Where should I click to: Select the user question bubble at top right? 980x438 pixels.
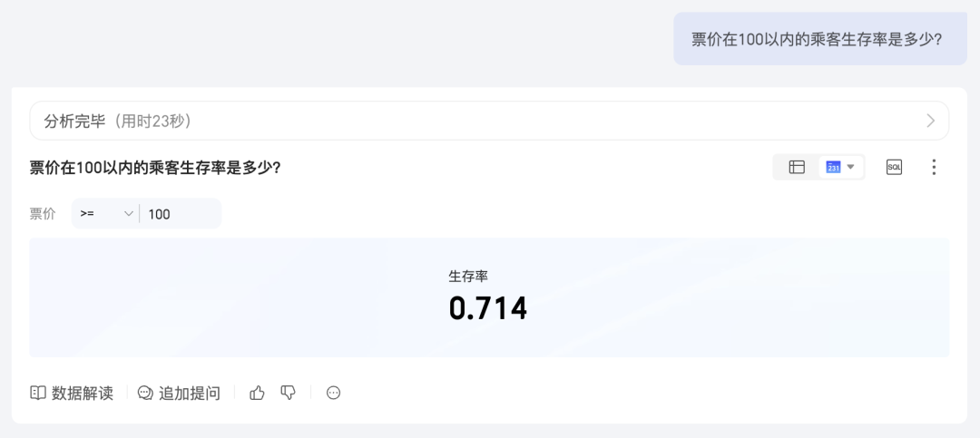point(820,39)
